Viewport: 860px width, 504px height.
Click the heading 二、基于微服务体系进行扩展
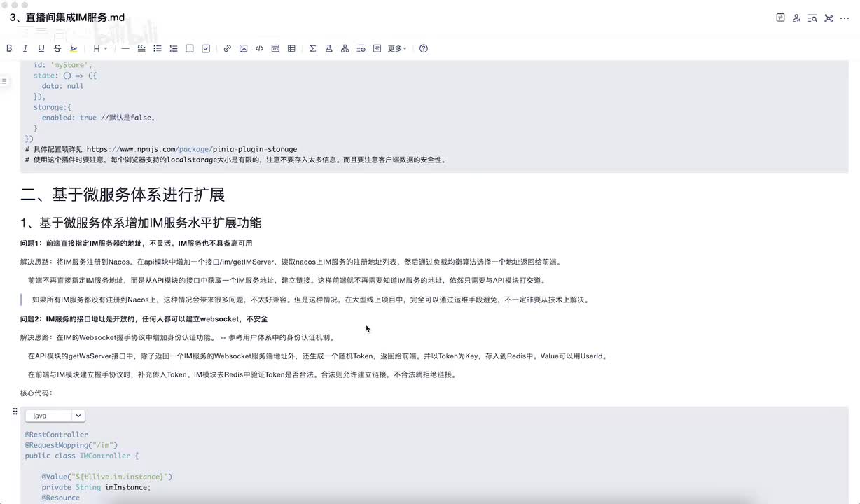(123, 195)
